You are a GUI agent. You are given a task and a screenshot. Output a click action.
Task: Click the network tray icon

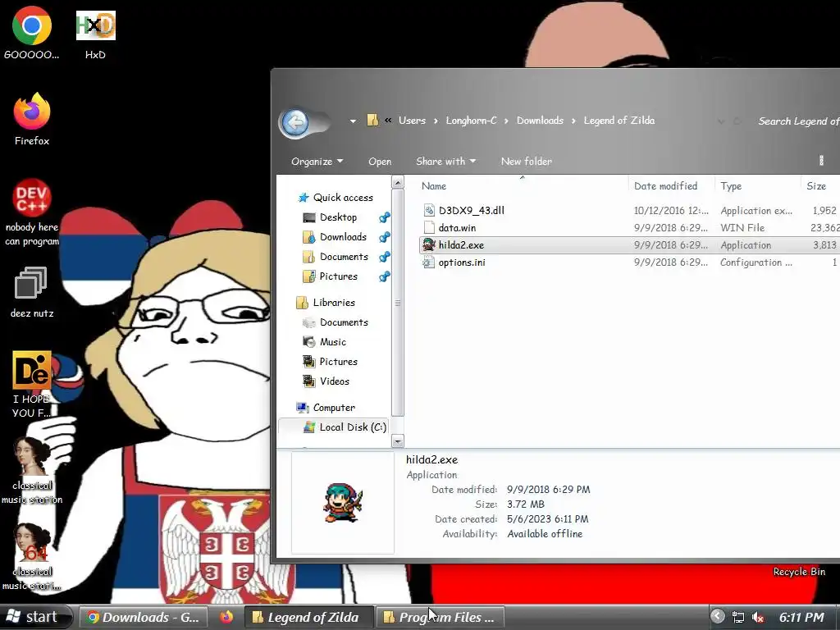738,617
